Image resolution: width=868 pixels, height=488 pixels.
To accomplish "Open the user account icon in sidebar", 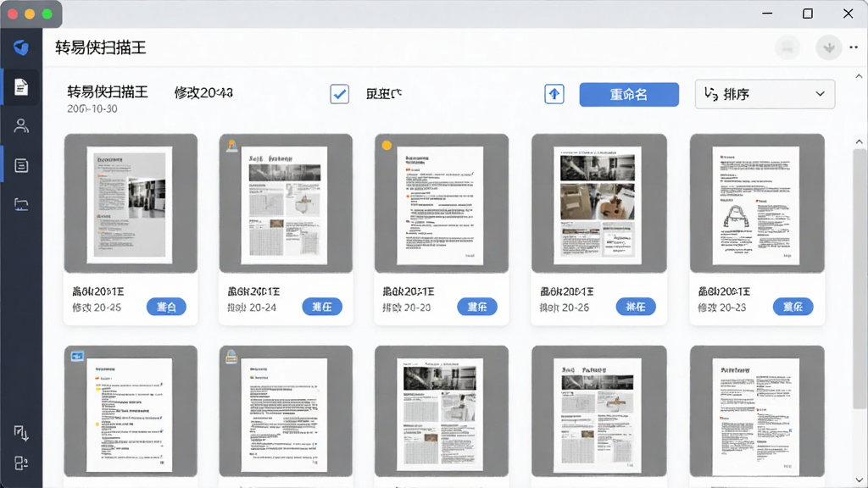I will (x=21, y=126).
